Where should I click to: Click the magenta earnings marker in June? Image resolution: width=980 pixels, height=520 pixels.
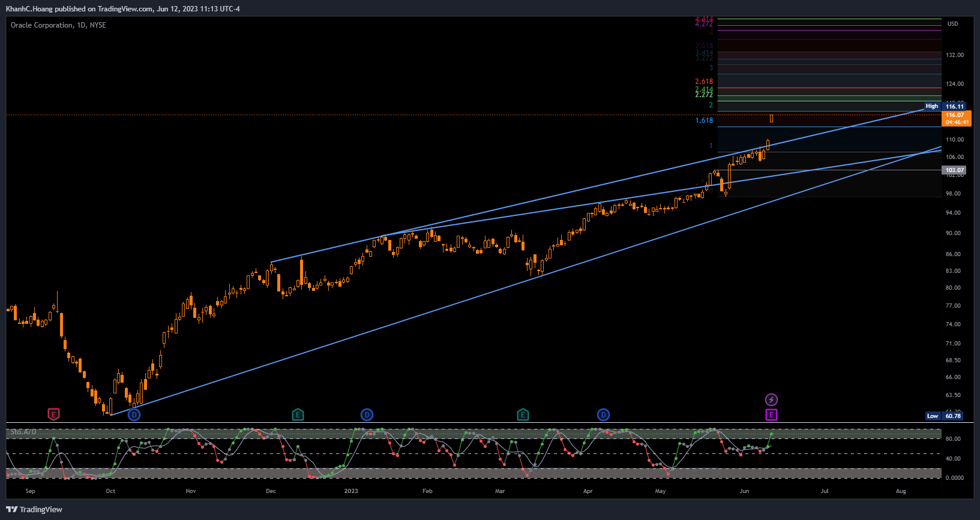771,414
